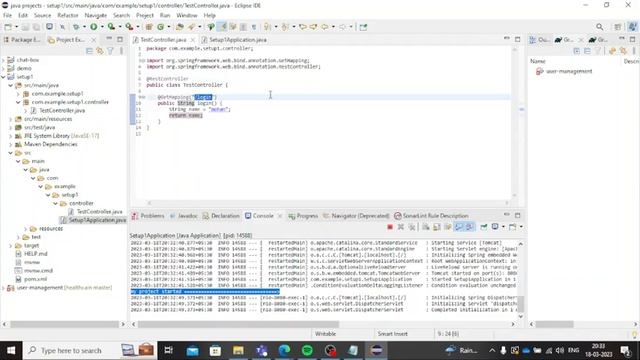
Task: Terminate the running app with red stop icon
Action: [390, 227]
